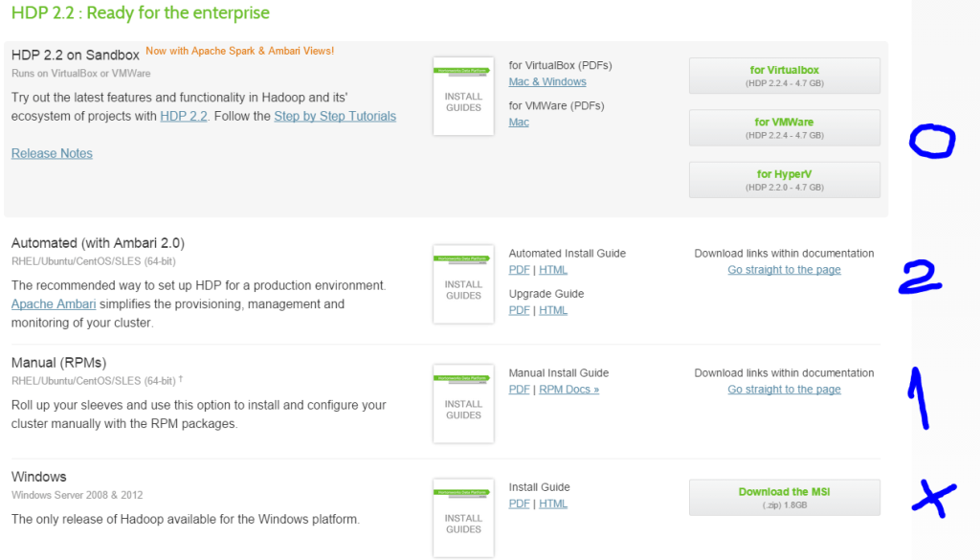Image resolution: width=980 pixels, height=560 pixels.
Task: Open the Upgrade Guide HTML version
Action: (552, 309)
